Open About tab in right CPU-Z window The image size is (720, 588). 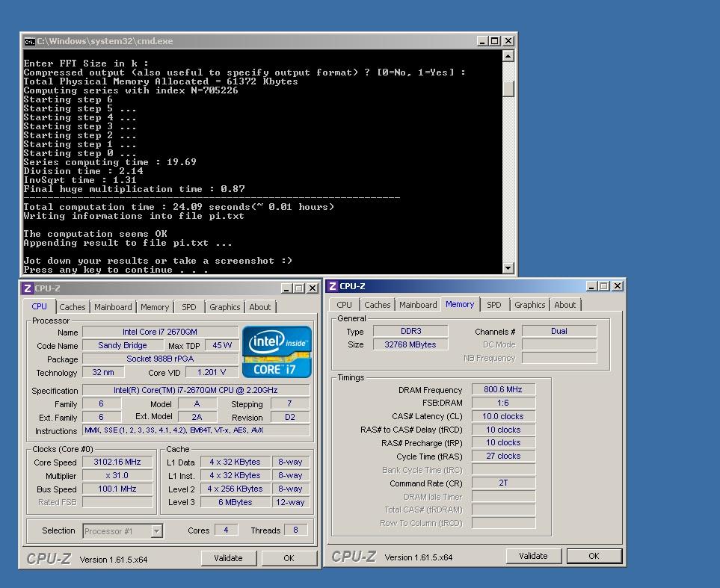pos(564,305)
